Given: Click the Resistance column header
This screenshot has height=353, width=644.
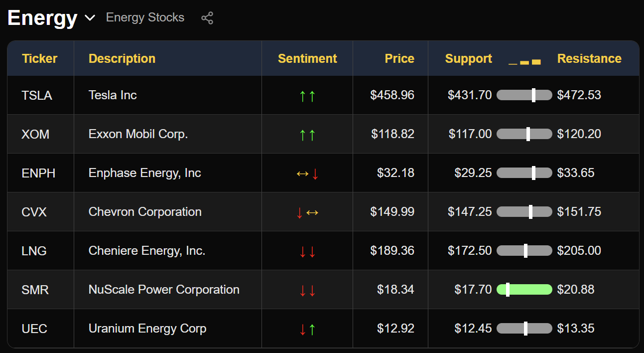Looking at the screenshot, I should click(589, 58).
